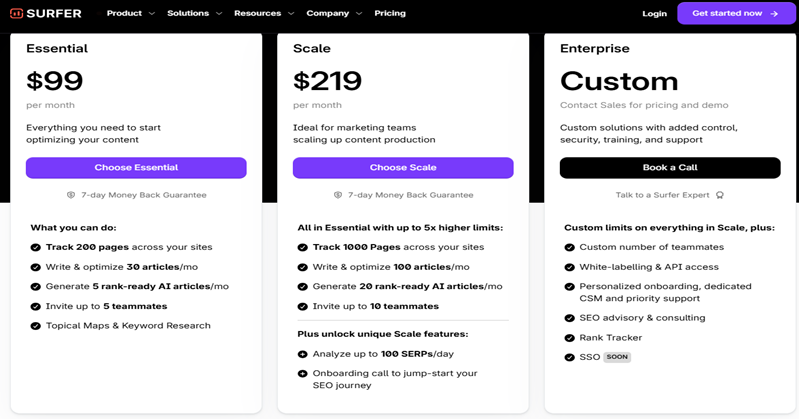Click arrow icon in Get started now button
The image size is (799, 419).
(x=774, y=14)
